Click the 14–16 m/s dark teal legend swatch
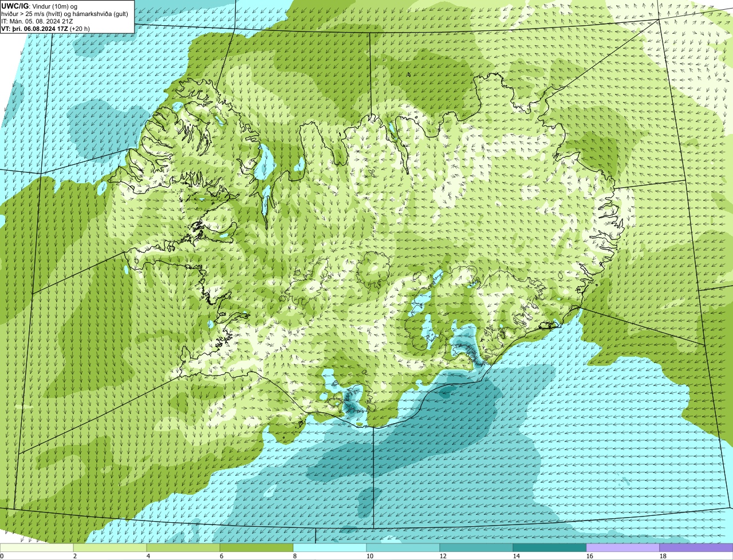 click(x=550, y=547)
